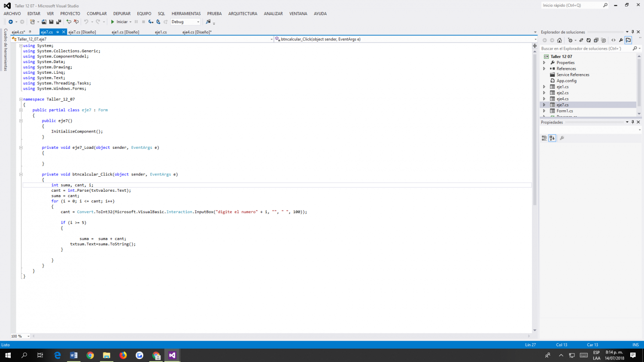Toggle Preview Selected Items icon
The image size is (644, 362).
[x=629, y=40]
